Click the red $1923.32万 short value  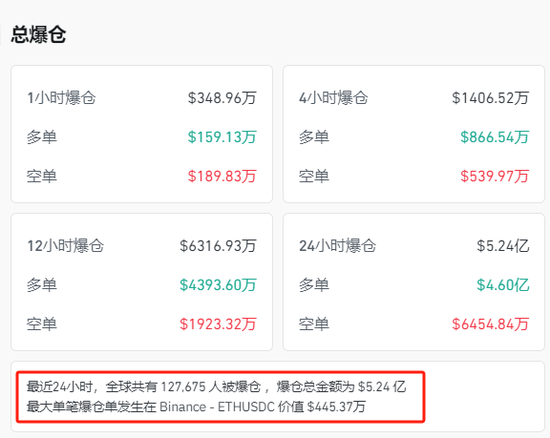[x=218, y=324]
